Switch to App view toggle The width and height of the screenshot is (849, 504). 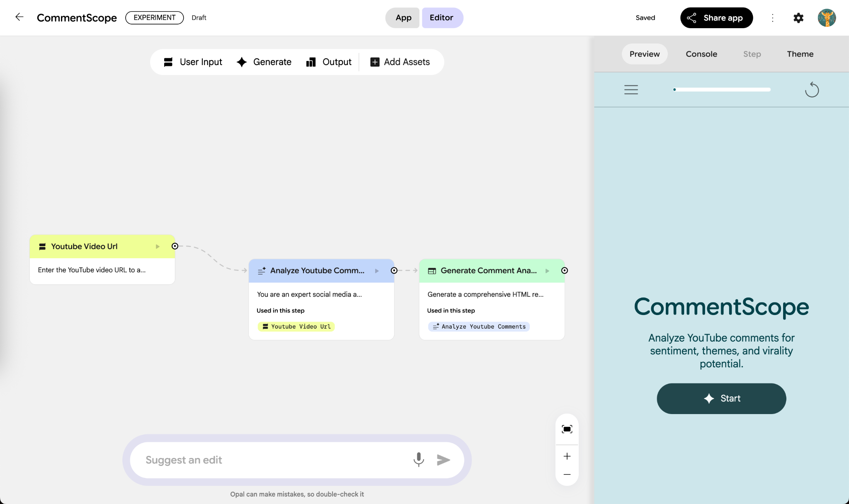coord(403,18)
